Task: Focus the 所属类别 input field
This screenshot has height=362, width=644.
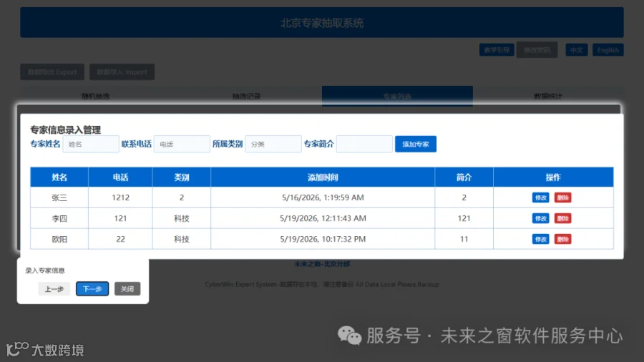Action: 273,144
